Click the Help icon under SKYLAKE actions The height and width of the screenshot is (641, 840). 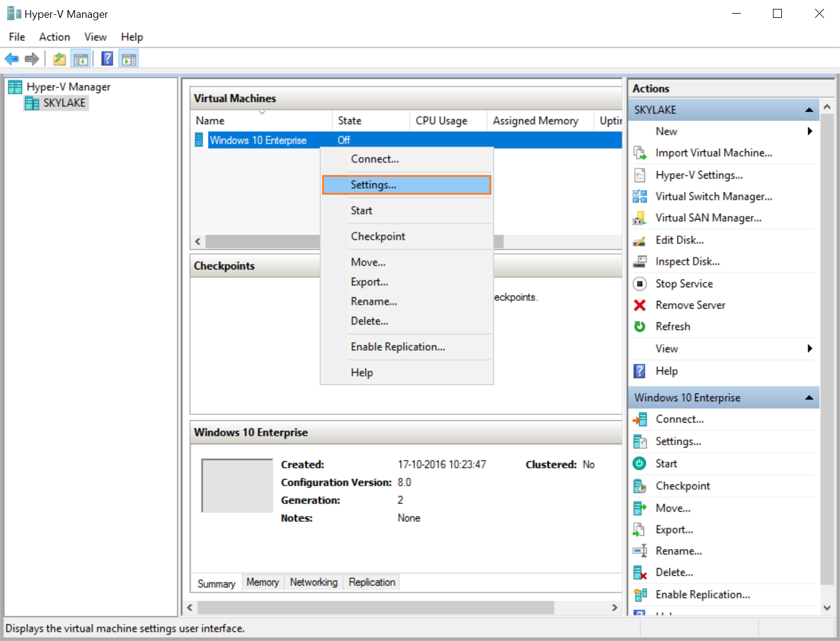click(x=640, y=371)
